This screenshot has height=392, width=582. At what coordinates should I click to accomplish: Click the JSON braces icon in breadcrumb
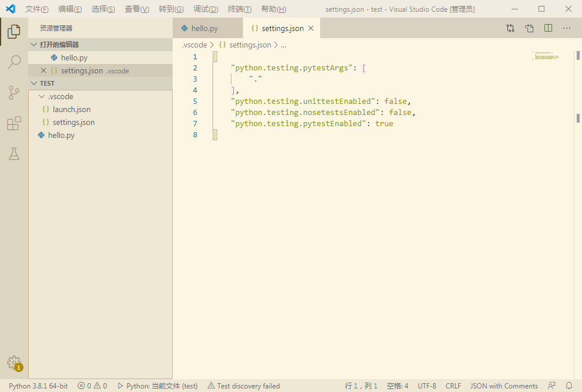pos(223,45)
